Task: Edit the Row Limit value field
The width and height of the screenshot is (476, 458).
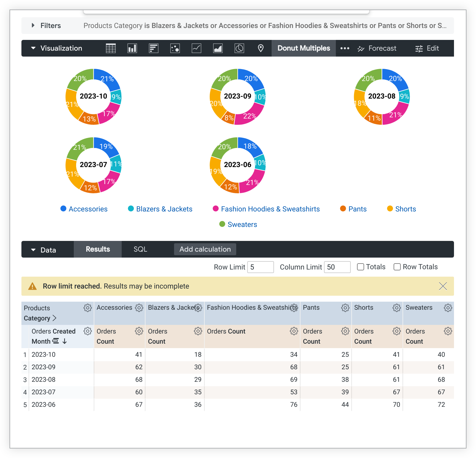Action: coord(260,267)
